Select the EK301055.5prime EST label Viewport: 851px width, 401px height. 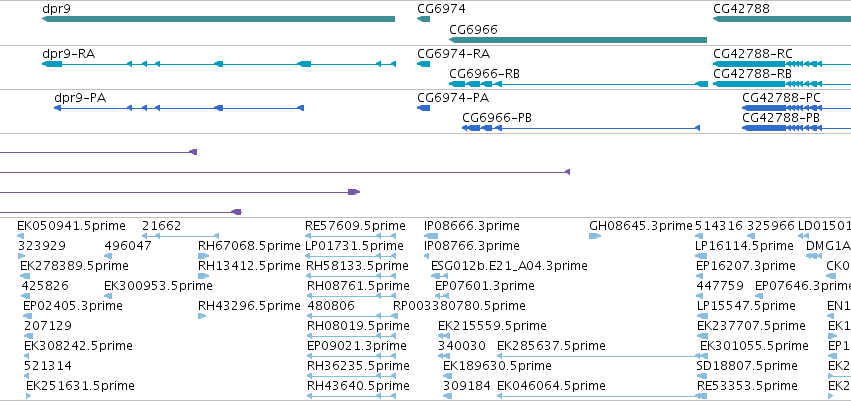tap(754, 346)
